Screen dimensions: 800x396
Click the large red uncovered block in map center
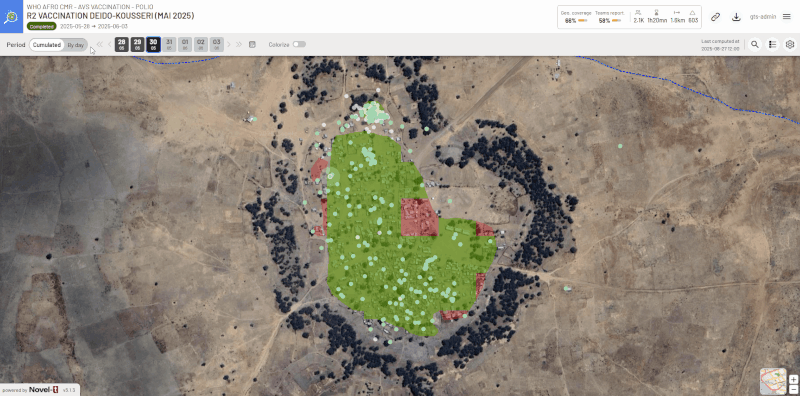coord(419,217)
